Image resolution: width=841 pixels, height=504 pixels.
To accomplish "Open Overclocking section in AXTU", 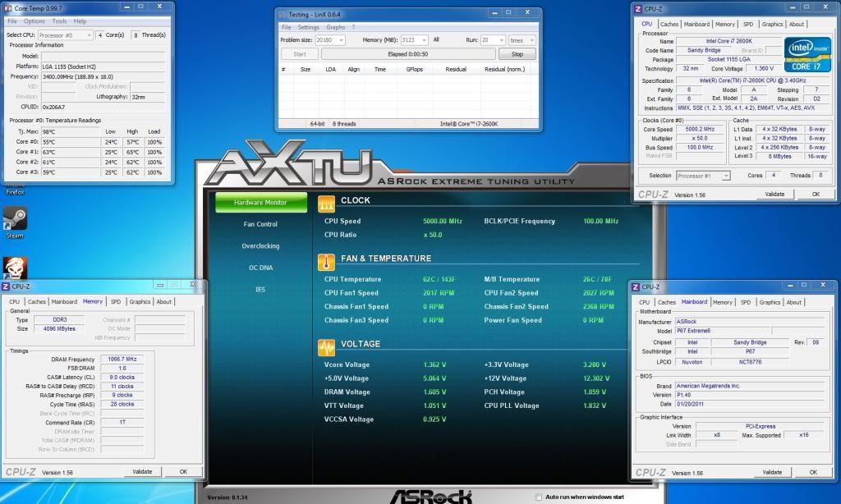I will click(260, 246).
